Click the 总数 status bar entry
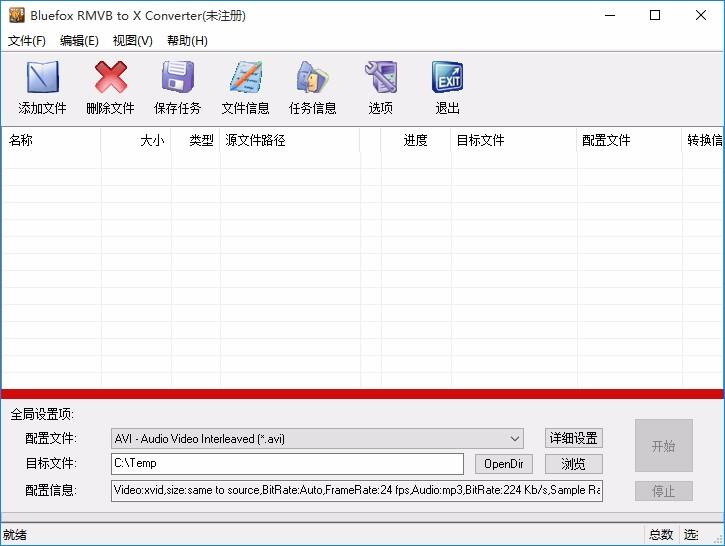Viewport: 725px width, 546px height. pyautogui.click(x=661, y=535)
